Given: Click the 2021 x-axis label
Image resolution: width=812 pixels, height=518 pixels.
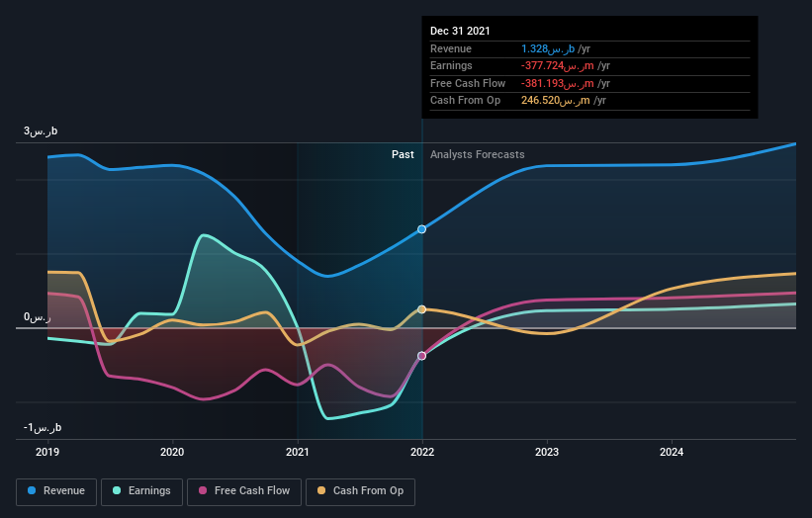Looking at the screenshot, I should 298,453.
